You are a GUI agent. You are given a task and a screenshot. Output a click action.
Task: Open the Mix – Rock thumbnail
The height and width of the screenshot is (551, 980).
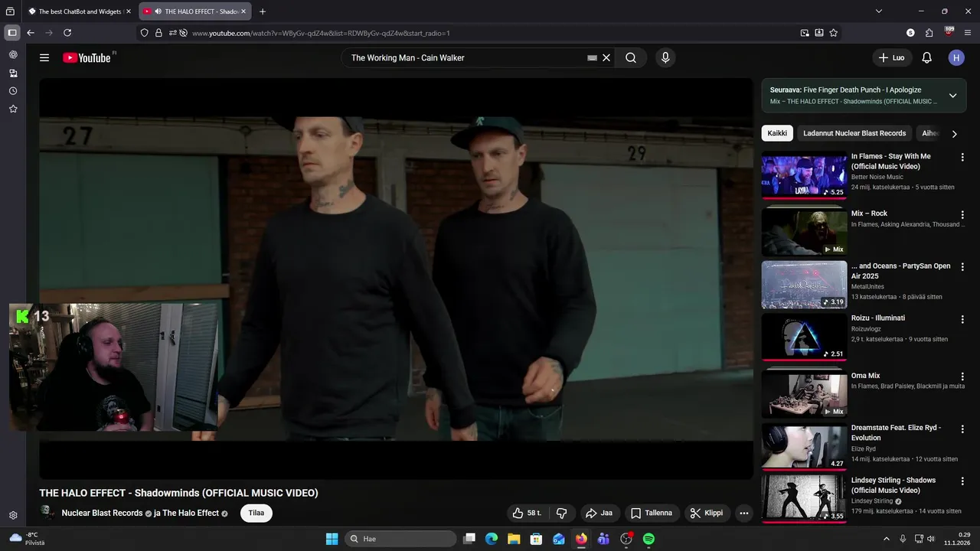coord(804,232)
